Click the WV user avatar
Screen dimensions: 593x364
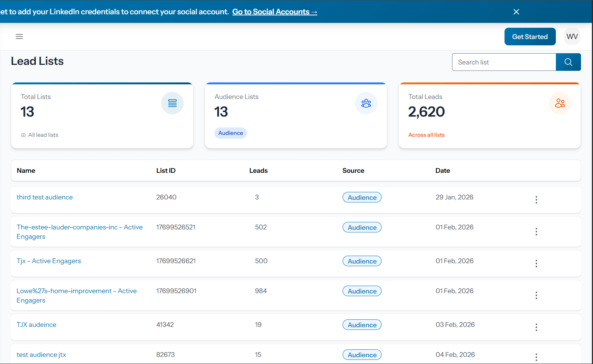[x=572, y=36]
